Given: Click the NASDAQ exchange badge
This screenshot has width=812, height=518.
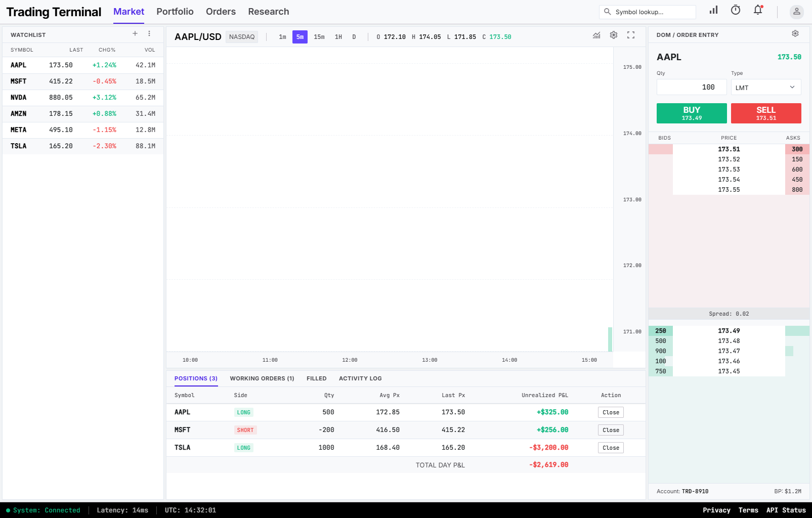Looking at the screenshot, I should pyautogui.click(x=242, y=37).
